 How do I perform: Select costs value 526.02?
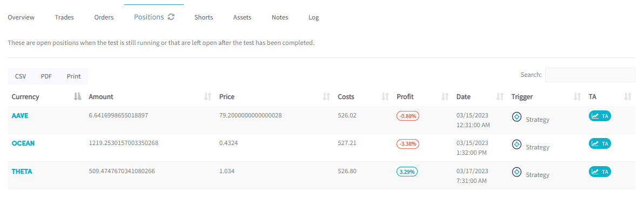tap(347, 116)
